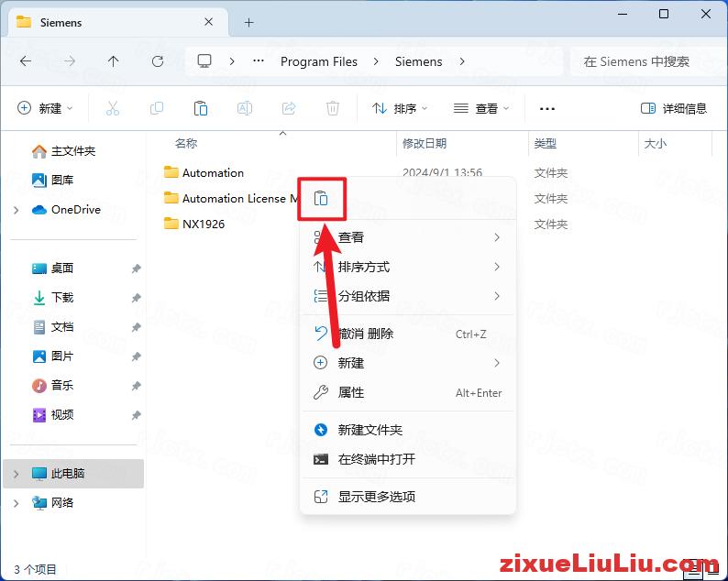The height and width of the screenshot is (581, 728).
Task: Unpin 桌面 via its pin icon
Action: (x=136, y=269)
